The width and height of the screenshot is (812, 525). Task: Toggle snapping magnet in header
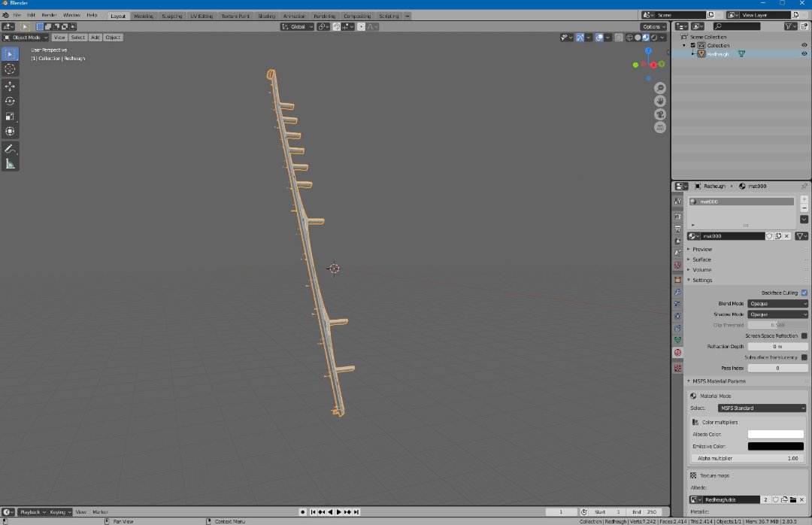337,26
